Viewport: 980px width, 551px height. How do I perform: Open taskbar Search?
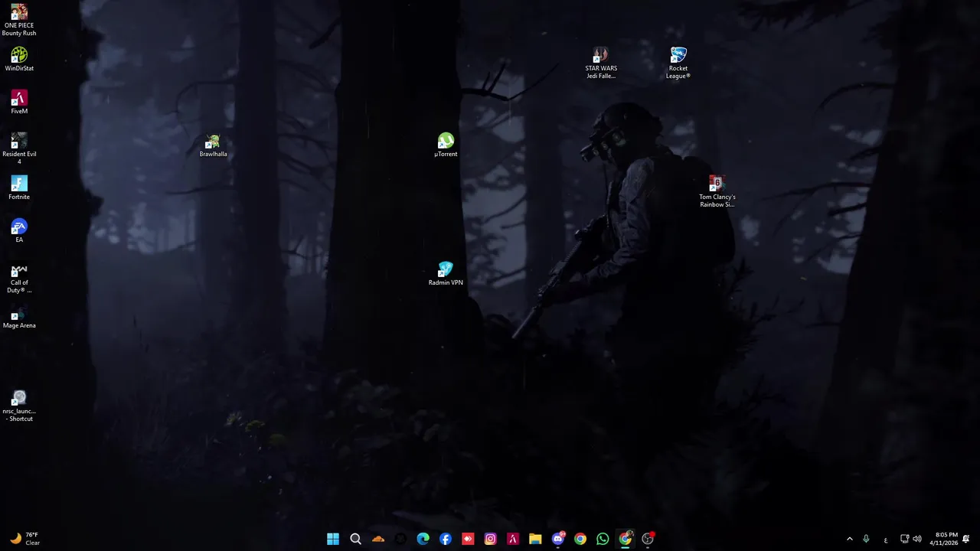pos(355,539)
